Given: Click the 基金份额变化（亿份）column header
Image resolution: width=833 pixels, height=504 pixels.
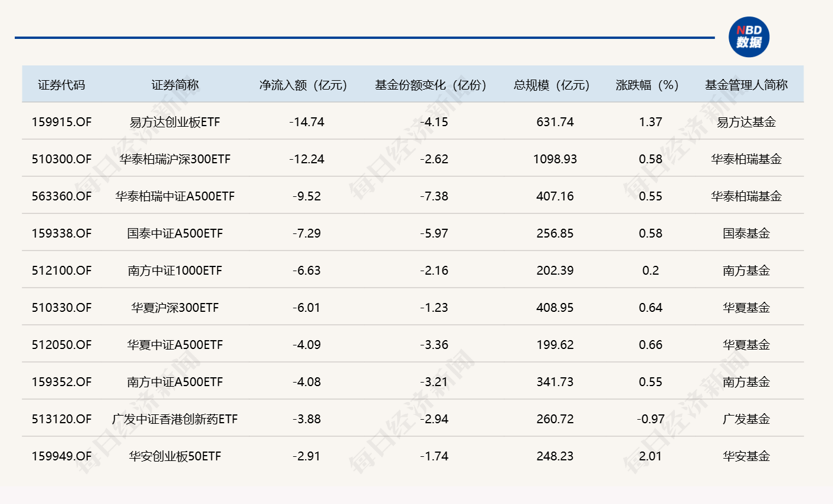Looking at the screenshot, I should (434, 85).
